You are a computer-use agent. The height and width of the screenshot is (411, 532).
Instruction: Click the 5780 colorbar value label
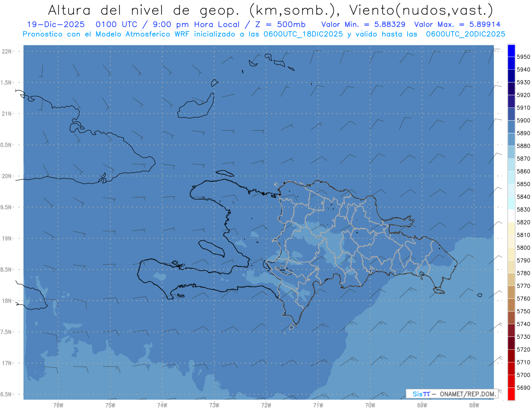523,273
